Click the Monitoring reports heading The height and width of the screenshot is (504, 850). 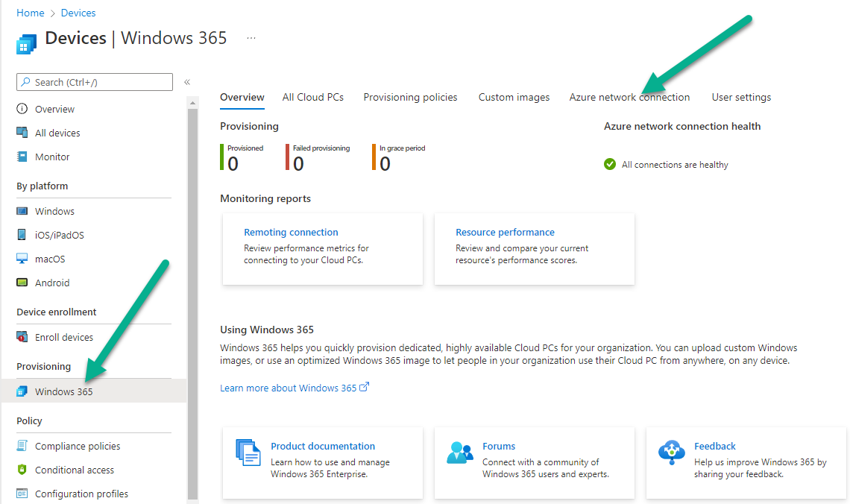pos(265,198)
